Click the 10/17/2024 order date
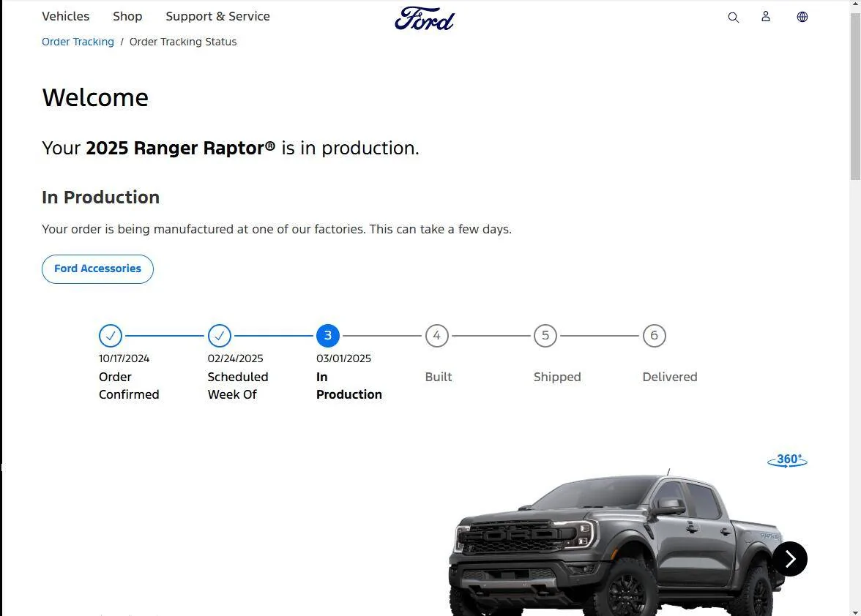861x616 pixels. pos(124,358)
